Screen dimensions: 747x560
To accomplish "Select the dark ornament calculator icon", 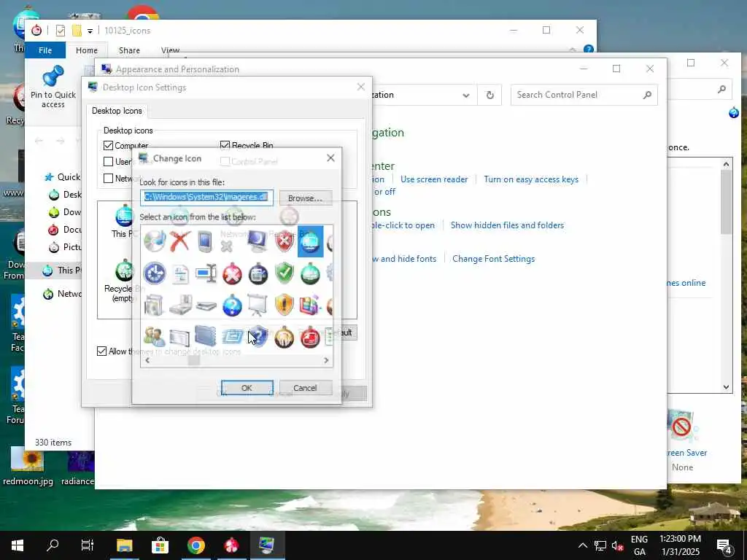I will click(x=258, y=274).
